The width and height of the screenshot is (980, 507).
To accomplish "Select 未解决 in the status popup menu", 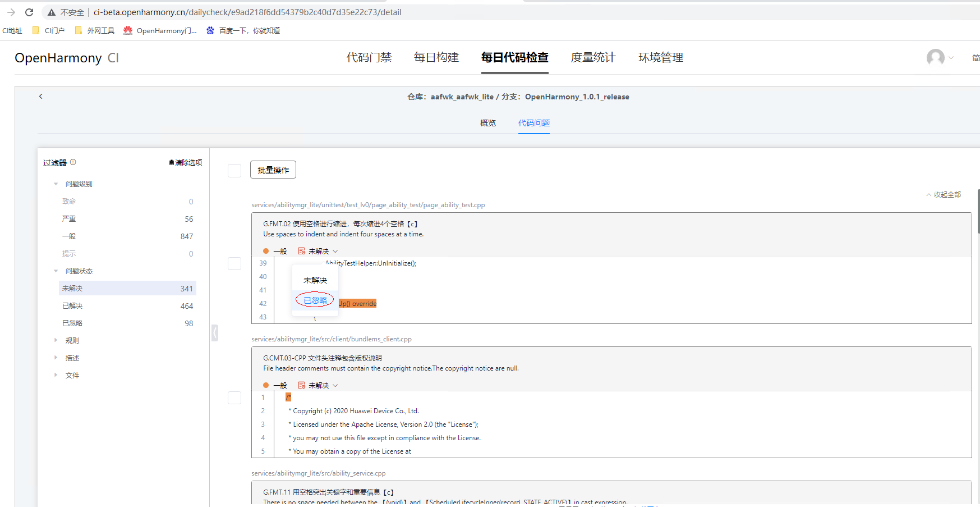I will pyautogui.click(x=315, y=280).
